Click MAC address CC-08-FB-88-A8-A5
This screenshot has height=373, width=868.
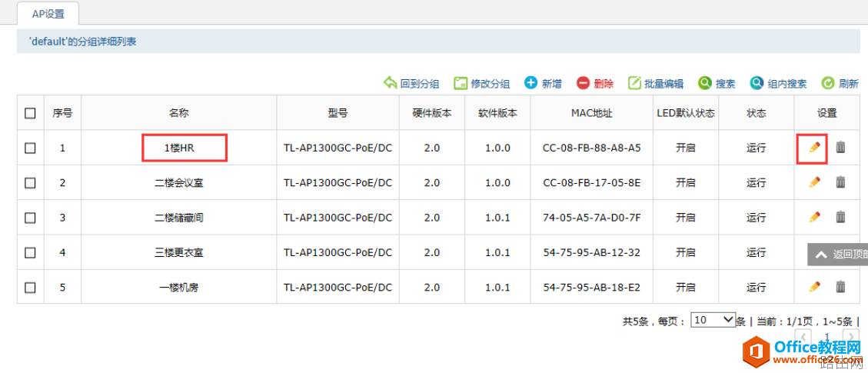pos(592,148)
